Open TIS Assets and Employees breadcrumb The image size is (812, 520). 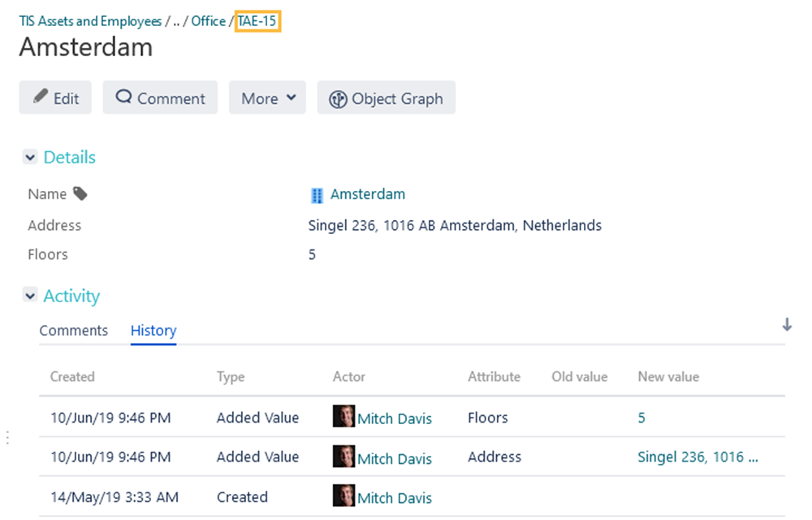[x=90, y=21]
